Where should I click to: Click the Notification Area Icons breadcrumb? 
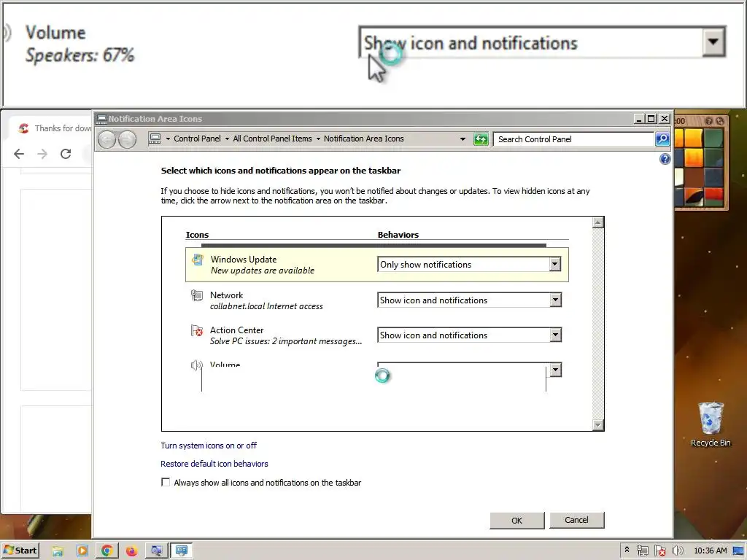coord(363,139)
